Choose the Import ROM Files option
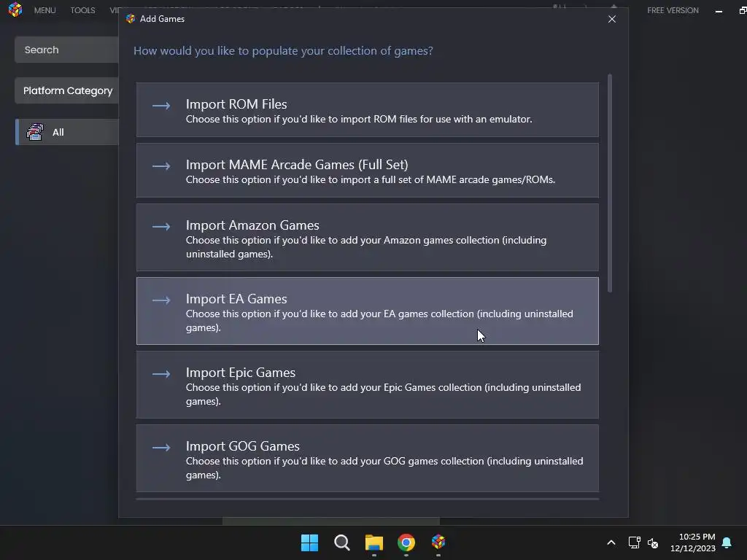The image size is (747, 560). 368,109
